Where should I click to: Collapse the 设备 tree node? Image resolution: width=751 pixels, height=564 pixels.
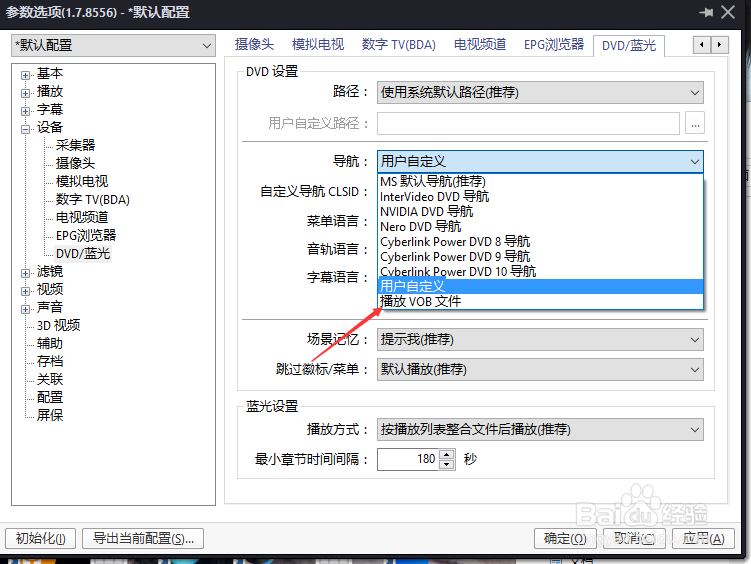pos(25,129)
